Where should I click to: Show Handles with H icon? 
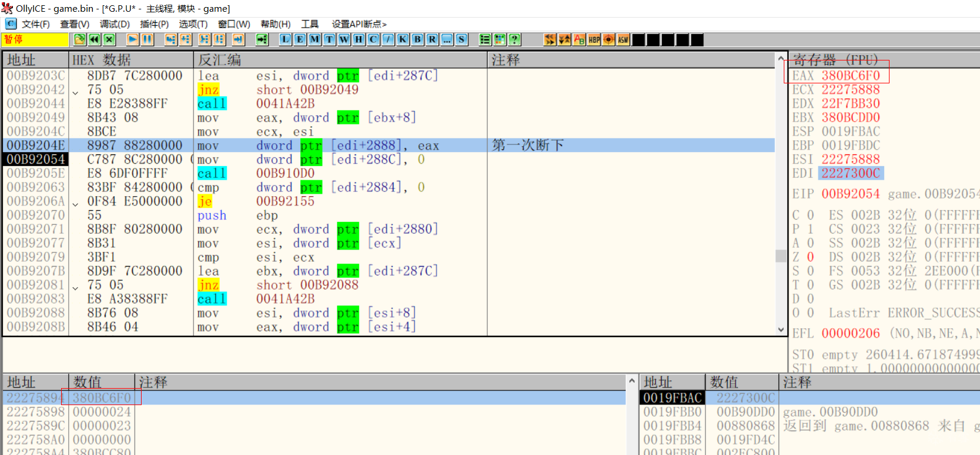coord(359,39)
